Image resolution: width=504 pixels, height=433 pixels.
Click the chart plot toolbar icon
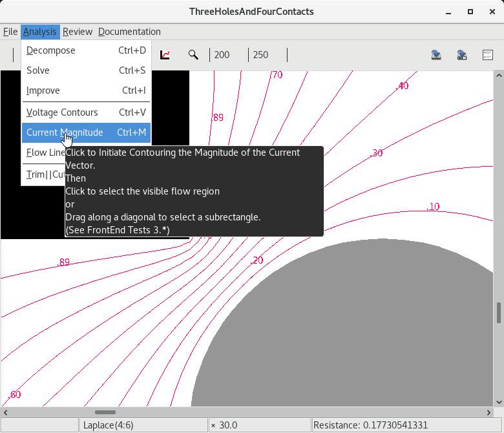click(165, 55)
